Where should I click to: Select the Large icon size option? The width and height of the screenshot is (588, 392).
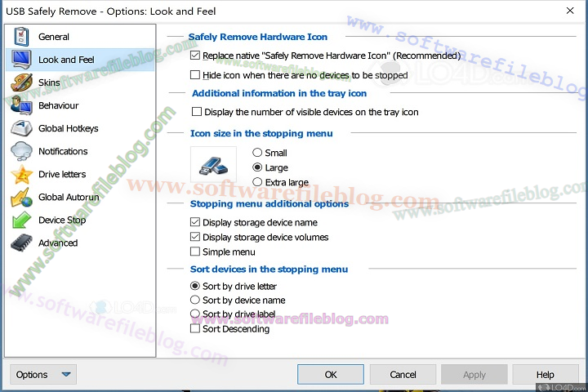[x=257, y=167]
